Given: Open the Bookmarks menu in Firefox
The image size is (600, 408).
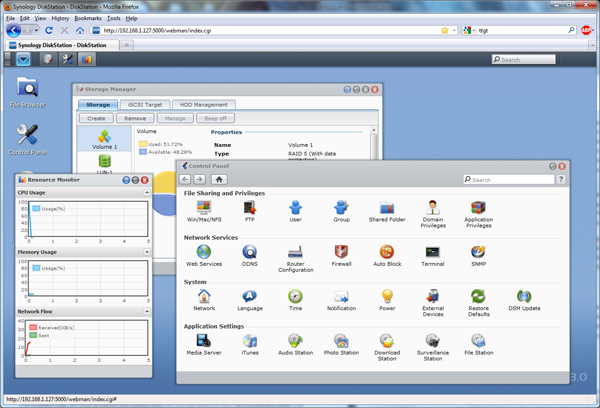Looking at the screenshot, I should coord(89,18).
